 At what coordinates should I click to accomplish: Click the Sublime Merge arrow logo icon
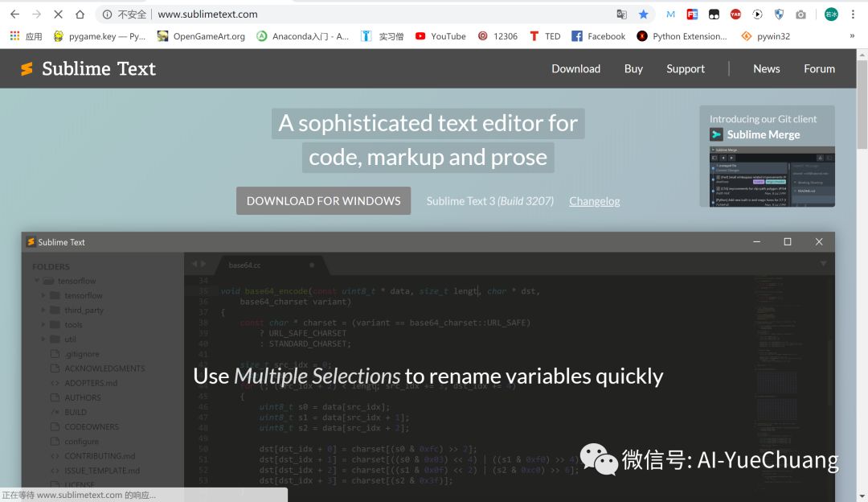[716, 134]
